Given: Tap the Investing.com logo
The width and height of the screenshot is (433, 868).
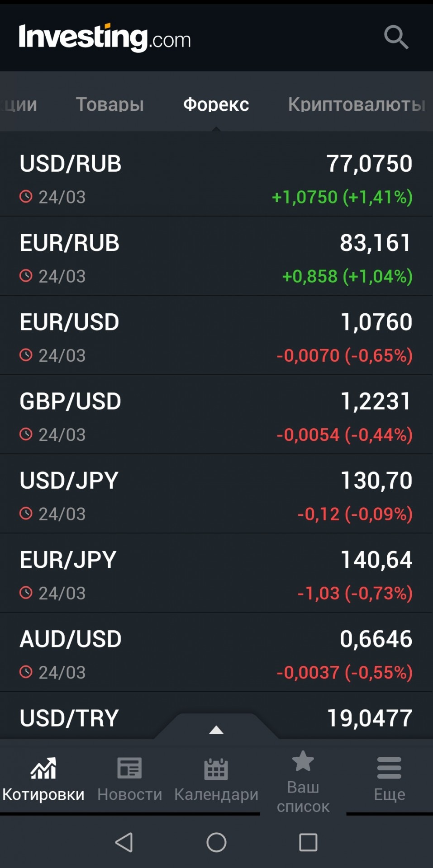Looking at the screenshot, I should (105, 38).
